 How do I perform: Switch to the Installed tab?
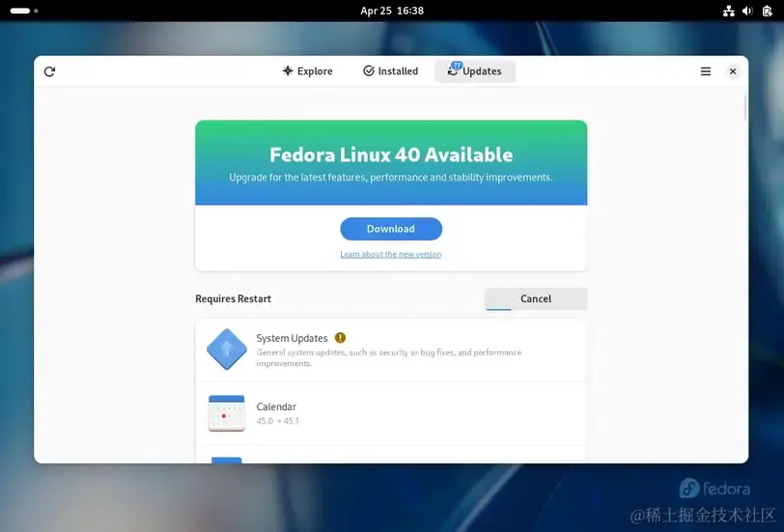390,71
